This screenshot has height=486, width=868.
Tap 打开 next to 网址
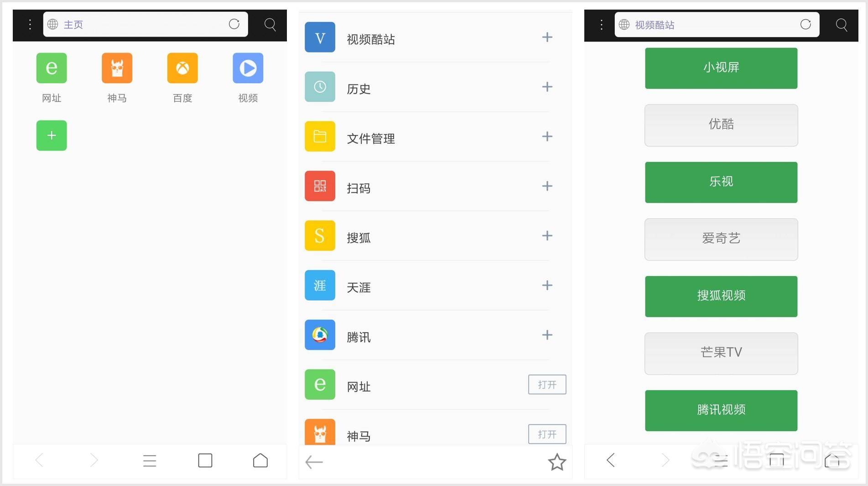click(546, 384)
